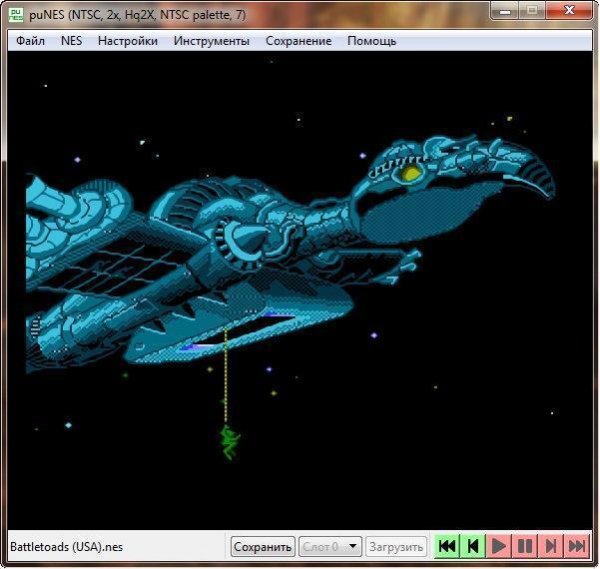The width and height of the screenshot is (600, 569).
Task: Open the Сохранение menu
Action: click(298, 41)
